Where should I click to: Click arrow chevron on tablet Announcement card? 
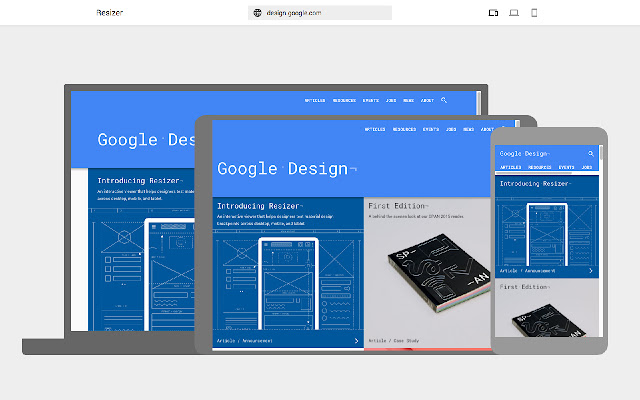click(356, 340)
